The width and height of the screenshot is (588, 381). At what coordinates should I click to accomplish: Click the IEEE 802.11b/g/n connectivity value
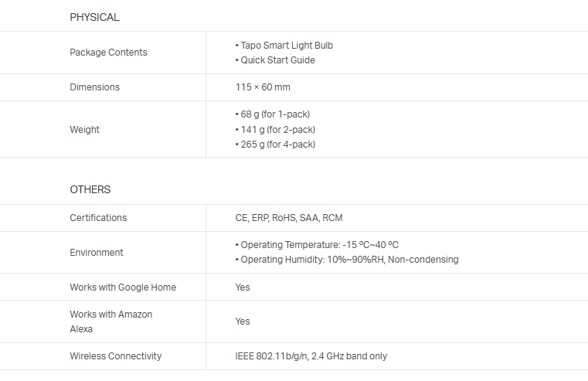311,356
